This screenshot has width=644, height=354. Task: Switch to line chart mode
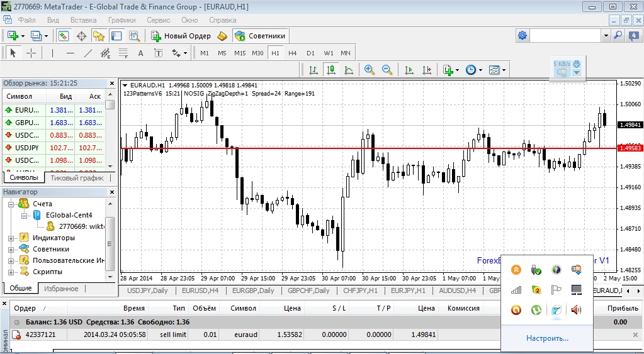tap(349, 70)
